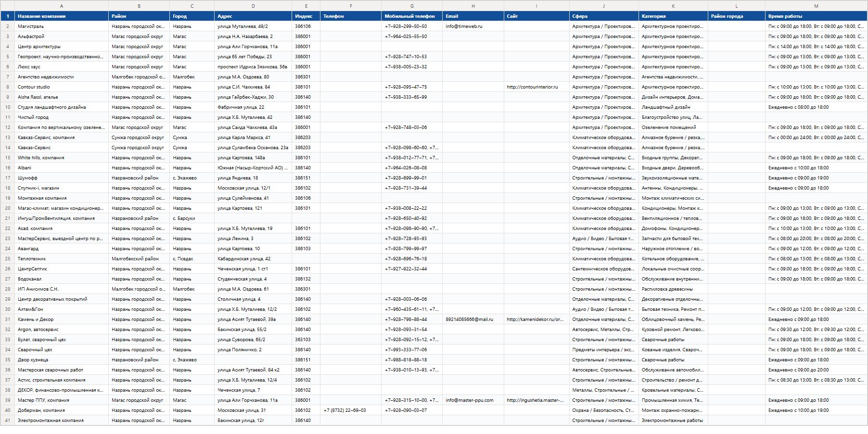This screenshot has width=868, height=434.
Task: Click the 'Индекс' header cell
Action: coord(306,16)
